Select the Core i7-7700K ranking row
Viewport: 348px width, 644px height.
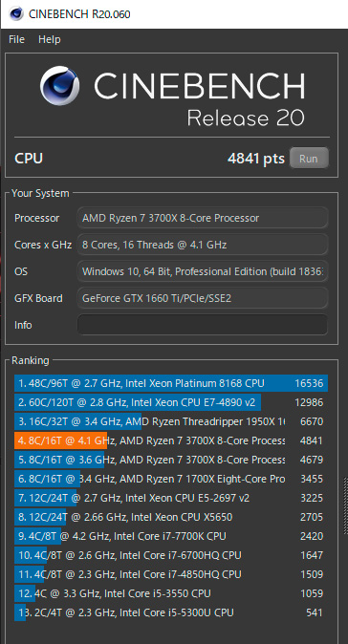(x=171, y=536)
